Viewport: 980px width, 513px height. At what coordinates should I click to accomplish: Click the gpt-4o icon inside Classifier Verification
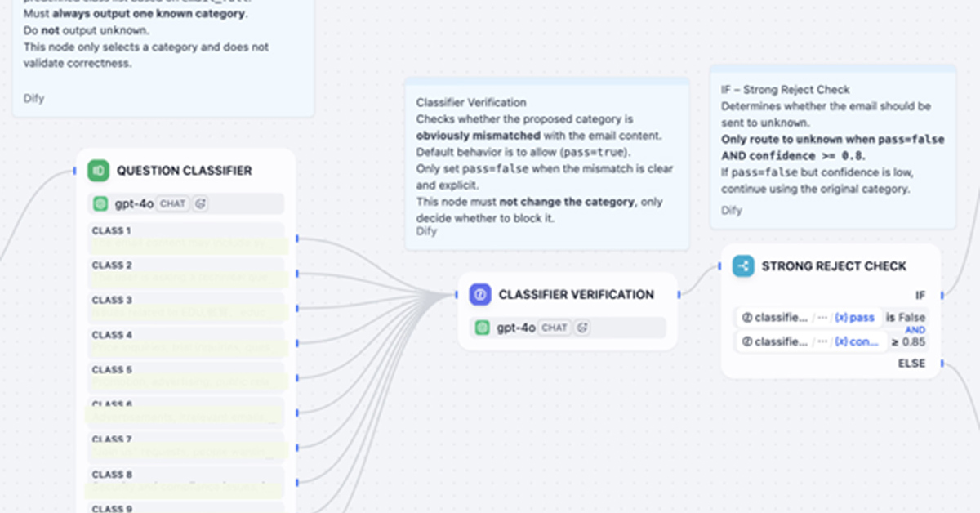[x=483, y=327]
